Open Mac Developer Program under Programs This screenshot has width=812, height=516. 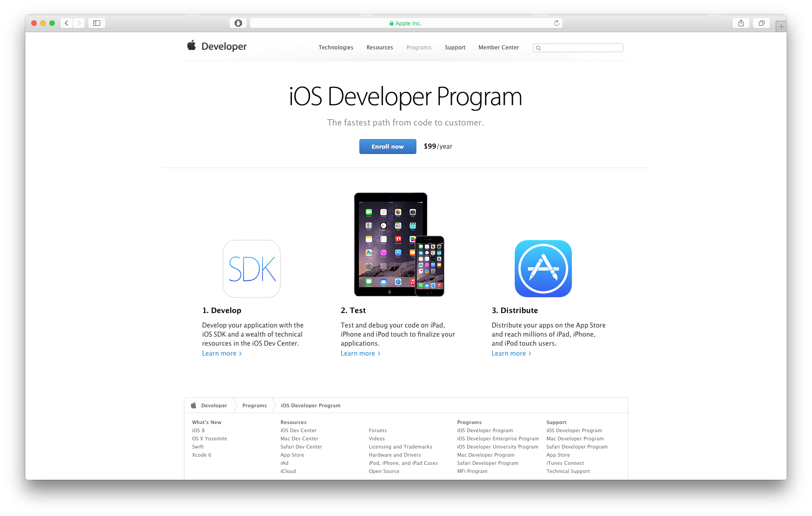(486, 455)
